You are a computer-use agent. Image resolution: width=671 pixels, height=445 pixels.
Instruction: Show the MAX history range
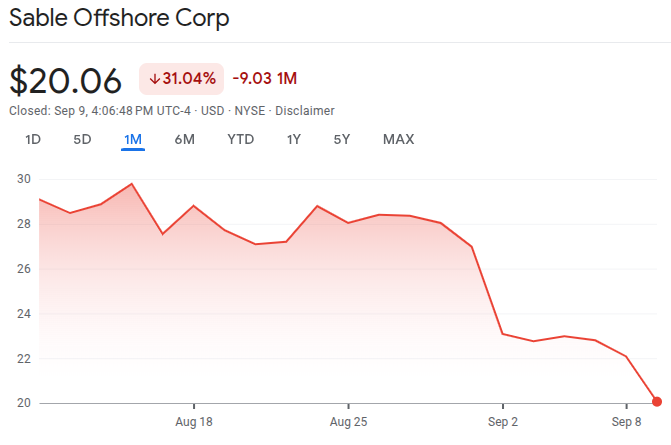[398, 139]
